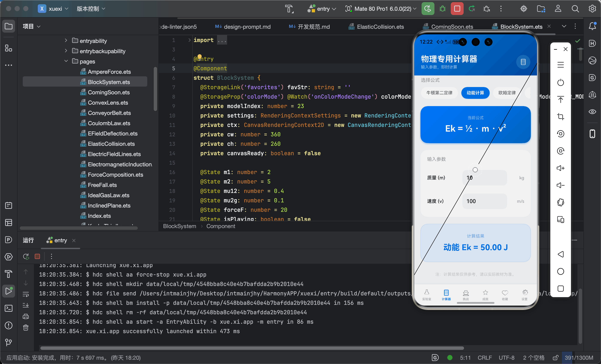Open the 版本控制 dropdown menu
This screenshot has height=364, width=601.
pyautogui.click(x=91, y=9)
